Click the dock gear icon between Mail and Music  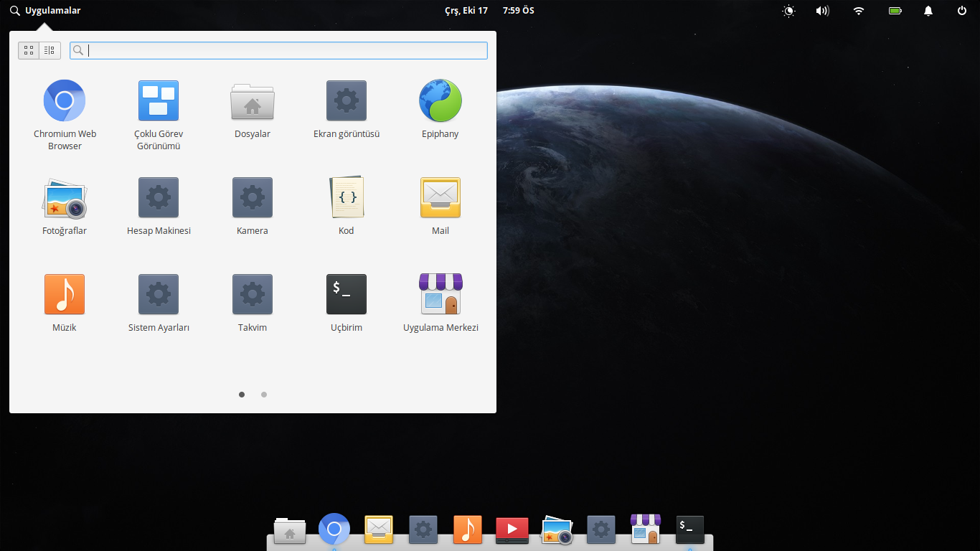pos(423,529)
